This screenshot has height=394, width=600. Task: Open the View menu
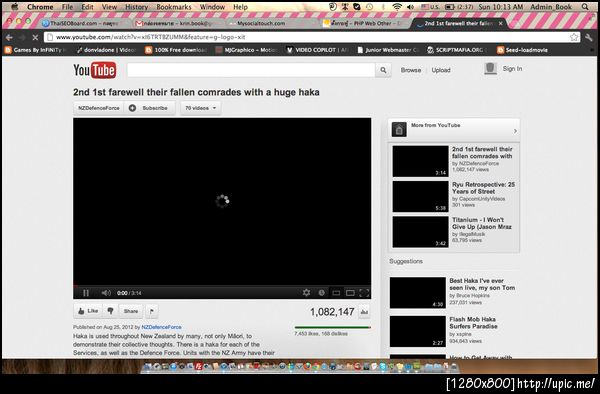109,7
